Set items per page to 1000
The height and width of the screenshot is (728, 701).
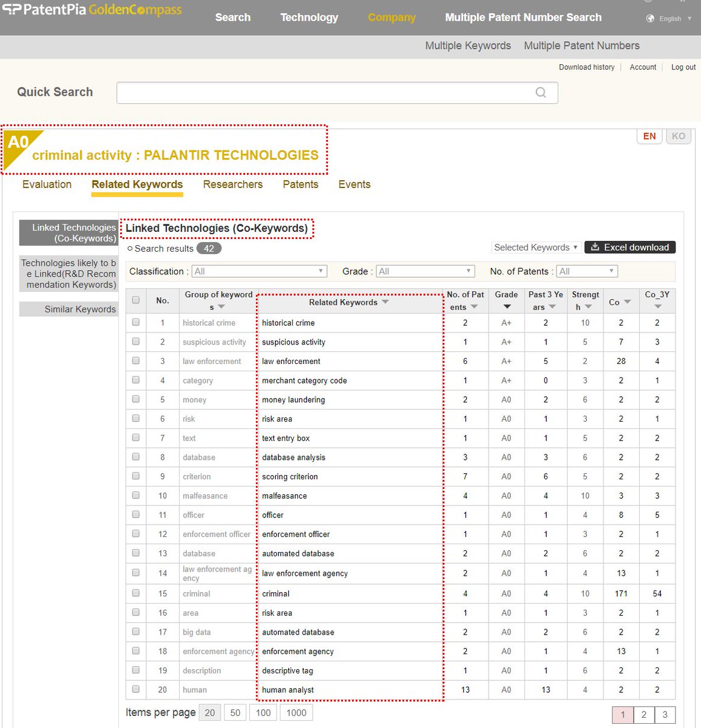296,713
